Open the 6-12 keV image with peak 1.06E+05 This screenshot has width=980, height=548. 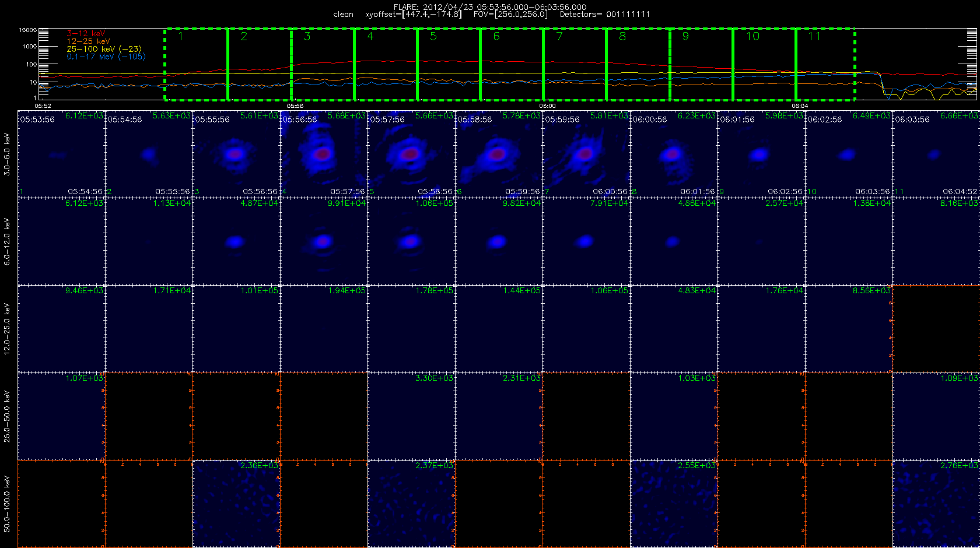[x=411, y=241]
